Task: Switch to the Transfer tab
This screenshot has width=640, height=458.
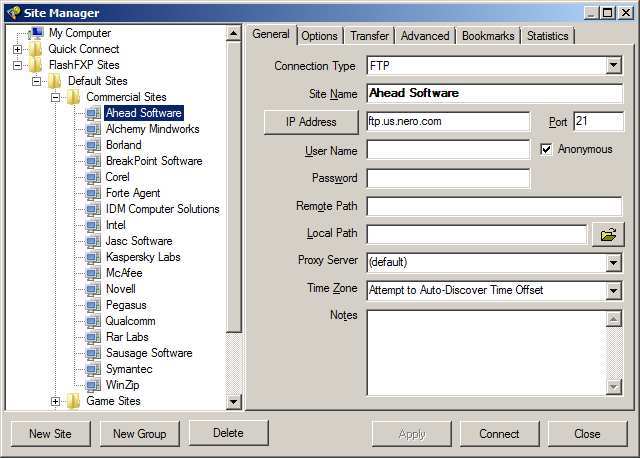Action: [369, 36]
